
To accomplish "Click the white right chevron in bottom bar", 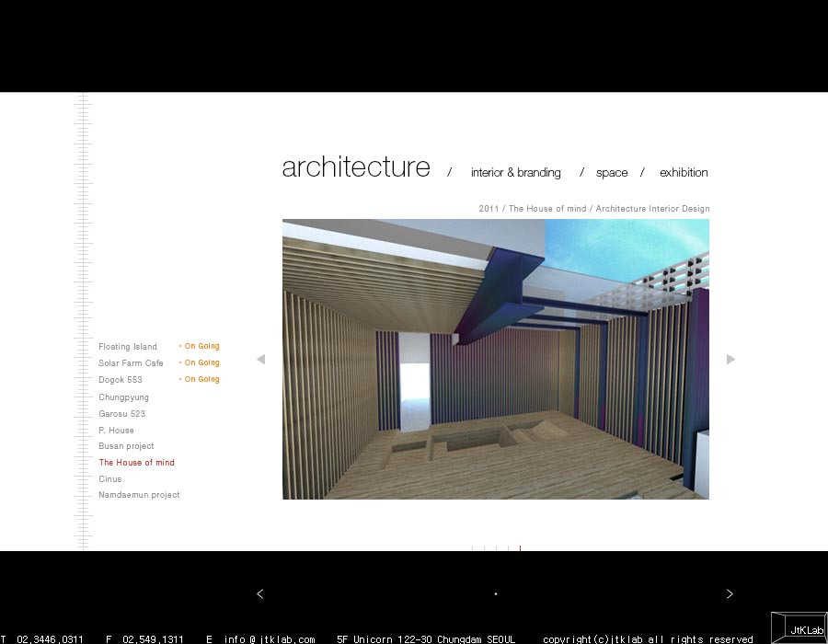I will click(730, 593).
